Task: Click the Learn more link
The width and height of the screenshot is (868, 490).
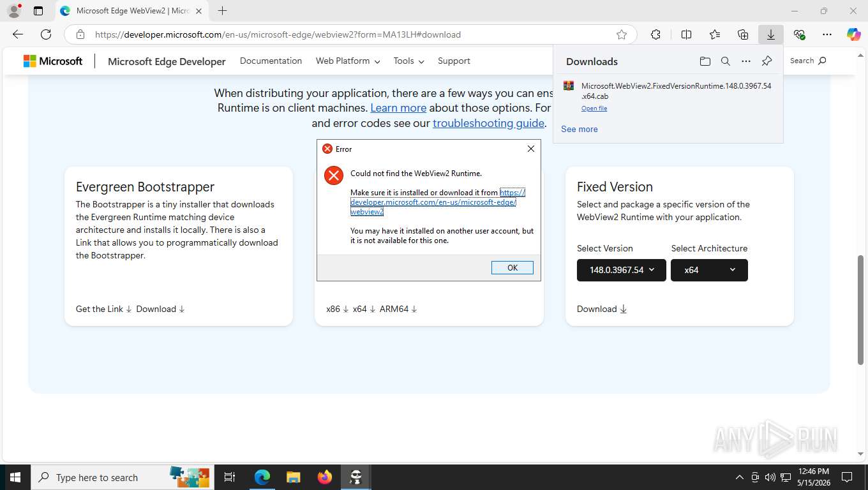Action: [x=398, y=108]
